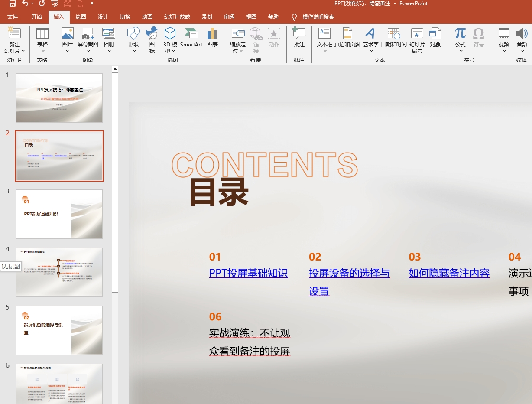This screenshot has width=532, height=404.
Task: Click the CONTENTS outlined heading
Action: (x=265, y=164)
